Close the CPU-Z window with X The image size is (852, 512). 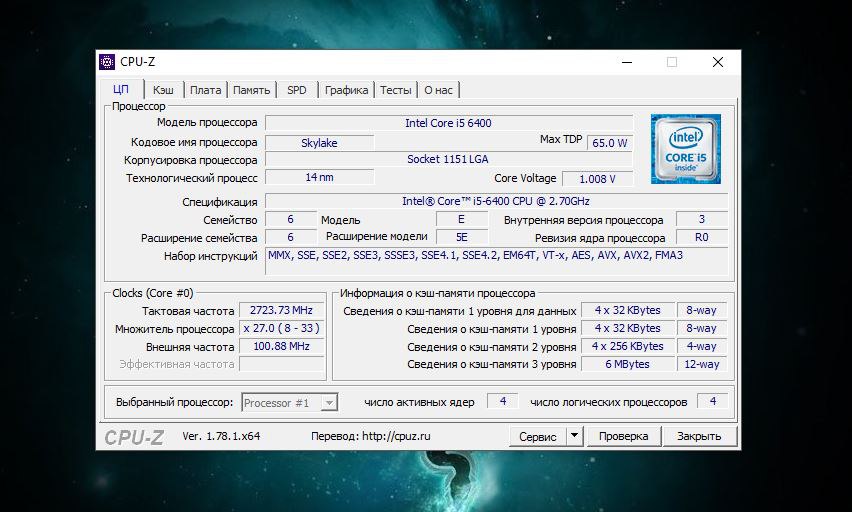pyautogui.click(x=718, y=62)
